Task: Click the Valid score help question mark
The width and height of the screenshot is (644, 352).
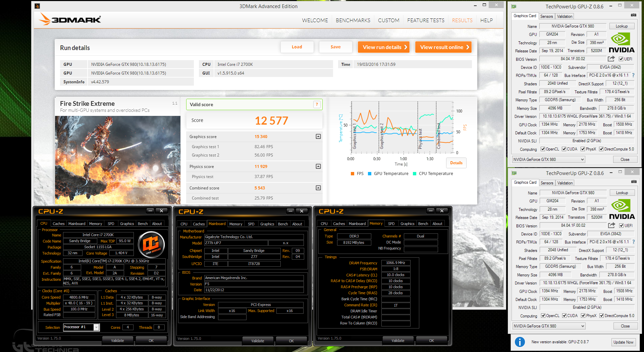Action: (x=317, y=104)
